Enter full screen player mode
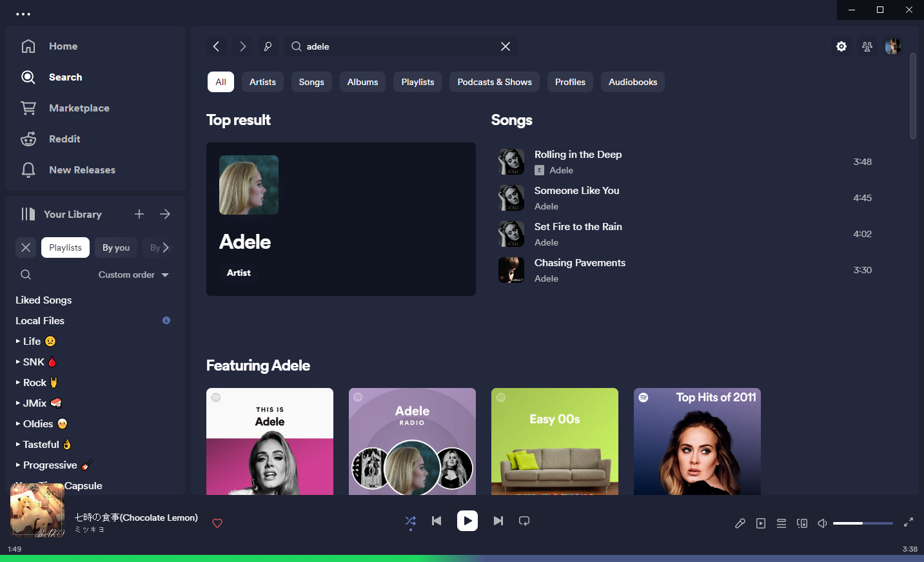 click(909, 523)
